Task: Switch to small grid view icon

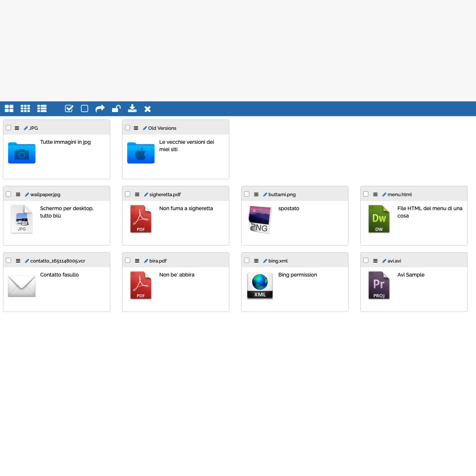Action: click(25, 108)
